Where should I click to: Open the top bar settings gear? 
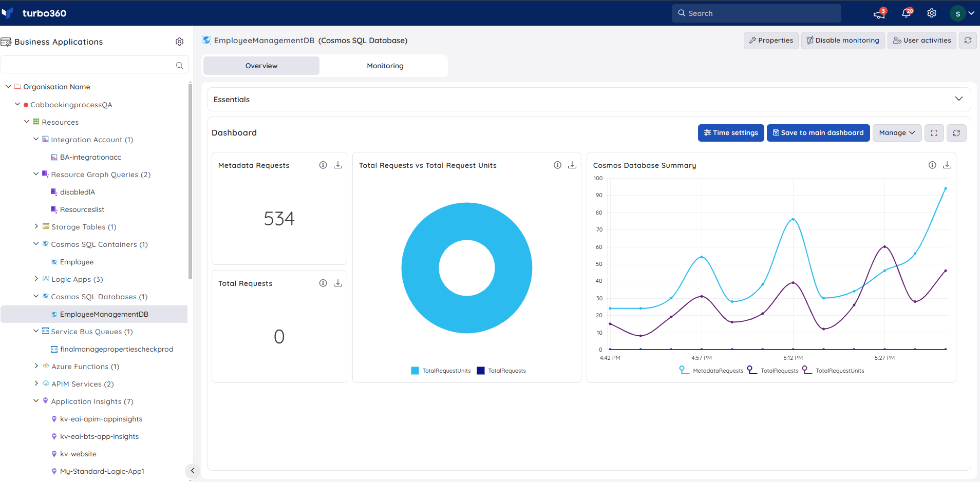932,13
